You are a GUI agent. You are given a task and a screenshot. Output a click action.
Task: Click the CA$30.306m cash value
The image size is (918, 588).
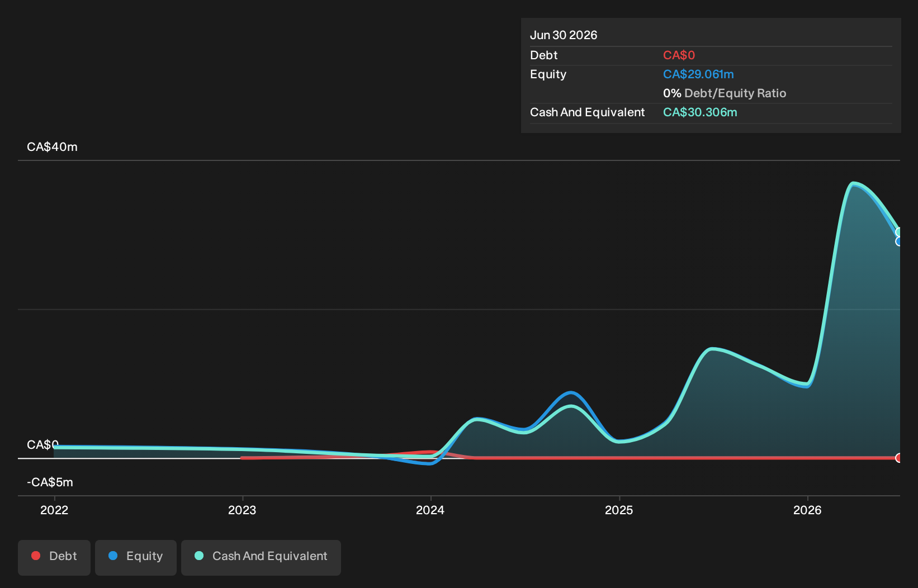coord(700,112)
